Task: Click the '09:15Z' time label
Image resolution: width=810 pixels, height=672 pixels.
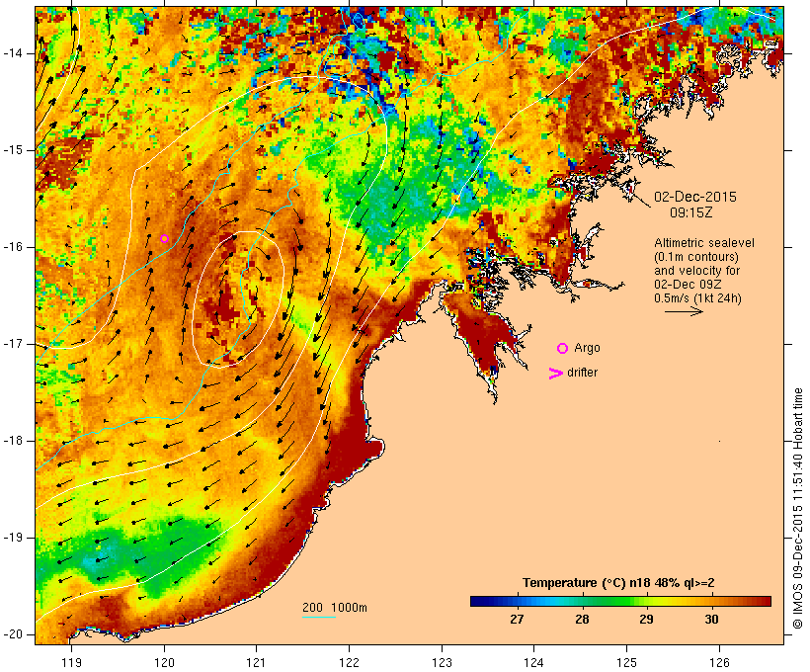Action: pyautogui.click(x=691, y=212)
